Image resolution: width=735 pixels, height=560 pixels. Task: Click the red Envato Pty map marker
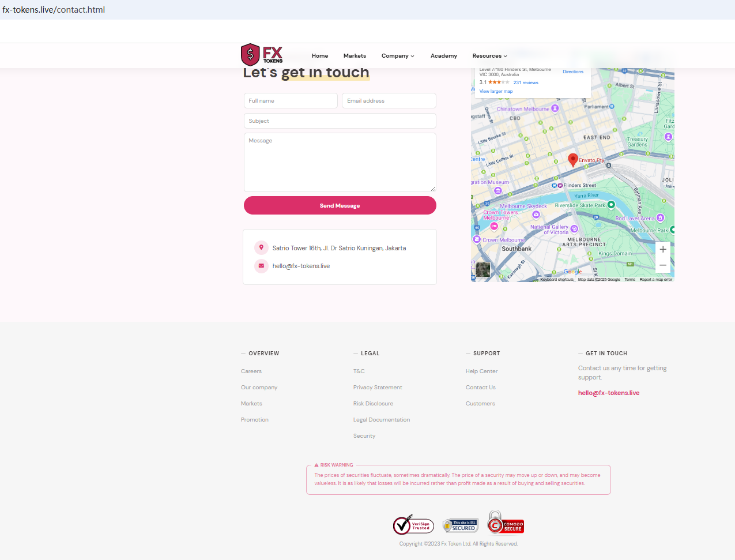(573, 160)
